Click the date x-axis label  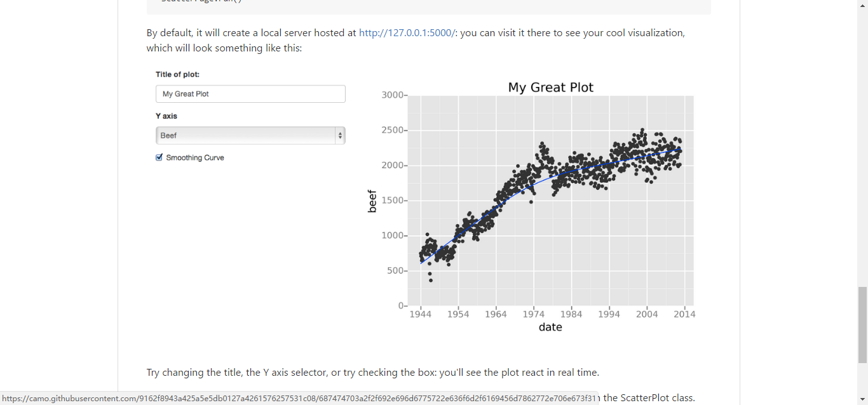click(x=550, y=327)
